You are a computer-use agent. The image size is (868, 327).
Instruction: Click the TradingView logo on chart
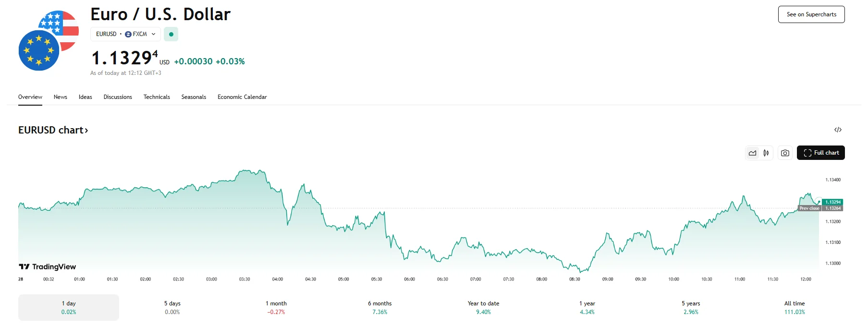[48, 266]
